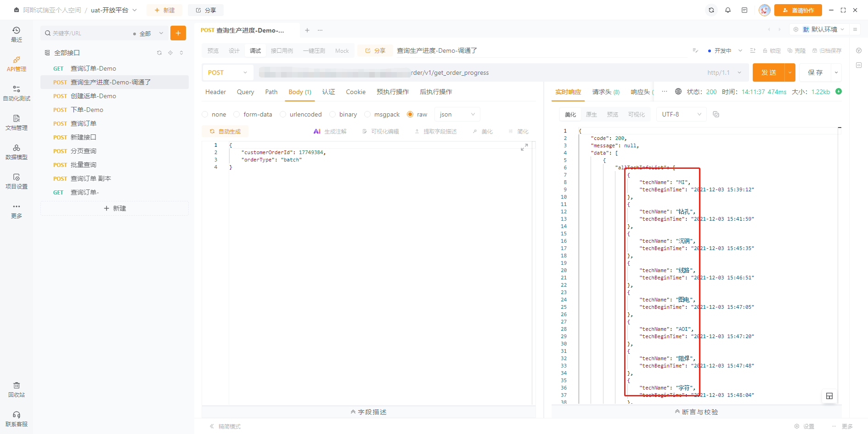Open the 数据模型 sidebar icon
Viewport: 868px width, 434px height.
(17, 152)
